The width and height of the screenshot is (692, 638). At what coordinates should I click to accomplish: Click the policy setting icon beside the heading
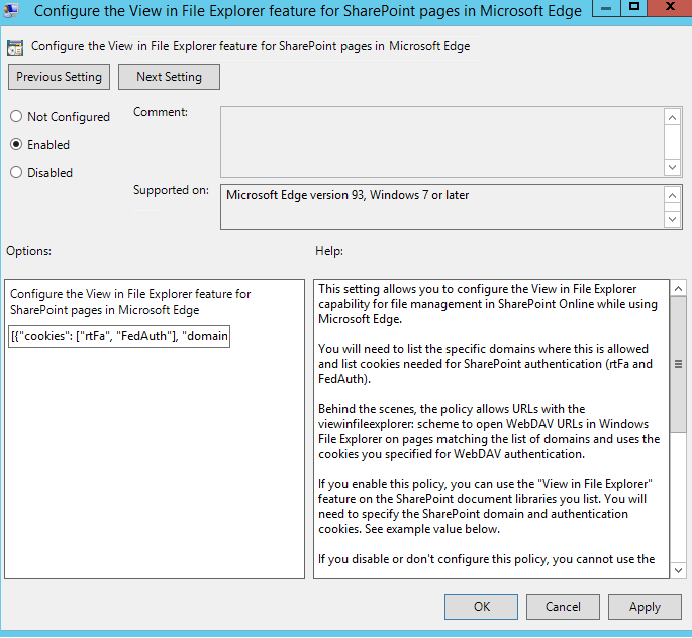15,47
